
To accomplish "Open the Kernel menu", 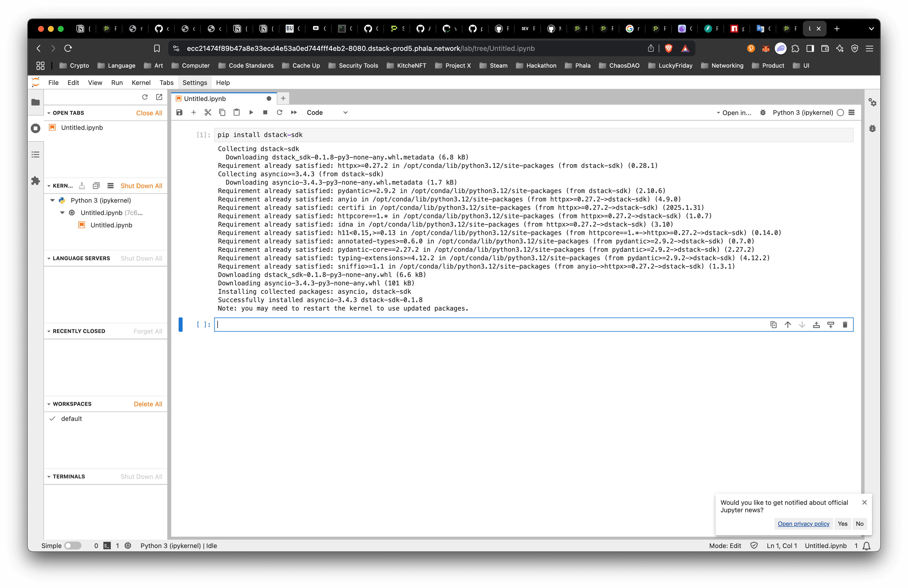I will click(141, 83).
